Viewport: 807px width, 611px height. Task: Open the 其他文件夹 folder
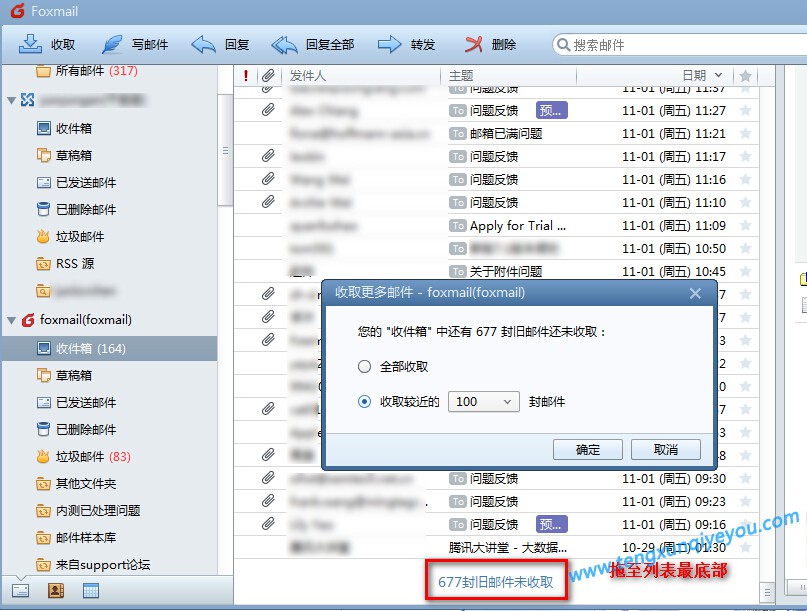click(x=77, y=483)
